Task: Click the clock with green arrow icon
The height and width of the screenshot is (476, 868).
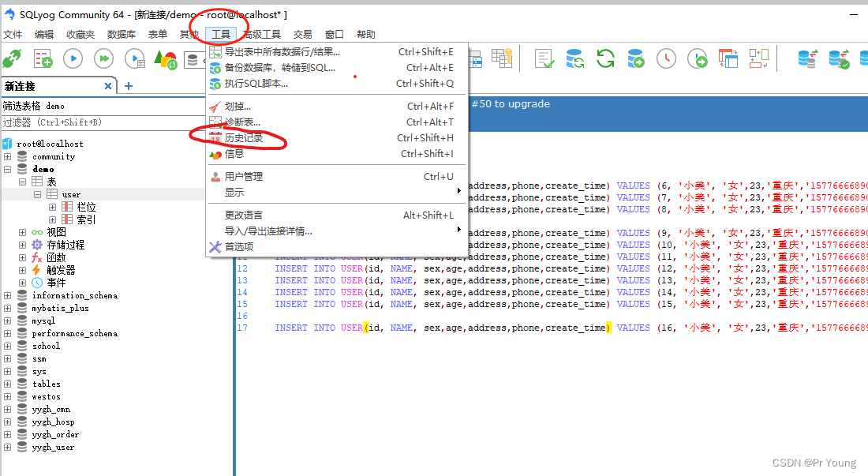Action: [x=697, y=58]
